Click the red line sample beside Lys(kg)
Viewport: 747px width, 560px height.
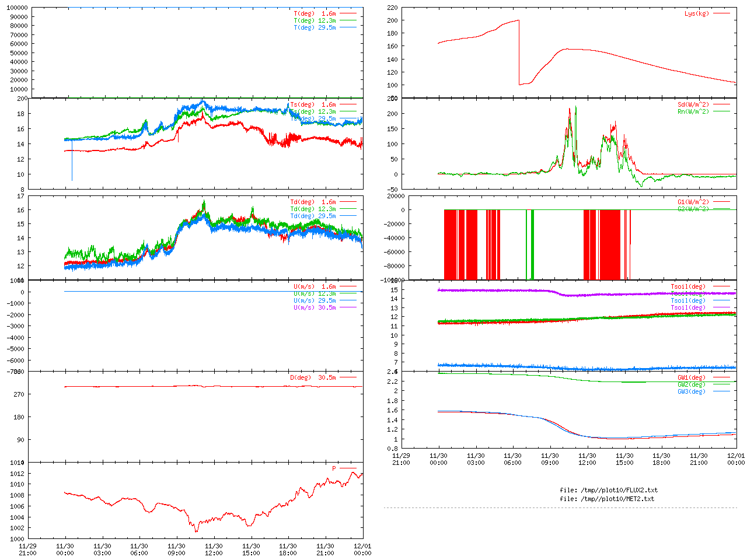[721, 13]
